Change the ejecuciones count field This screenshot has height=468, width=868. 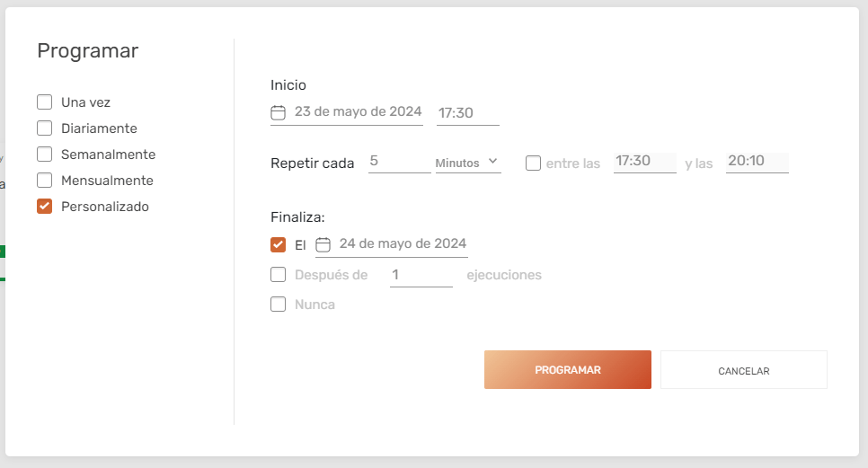tap(421, 276)
